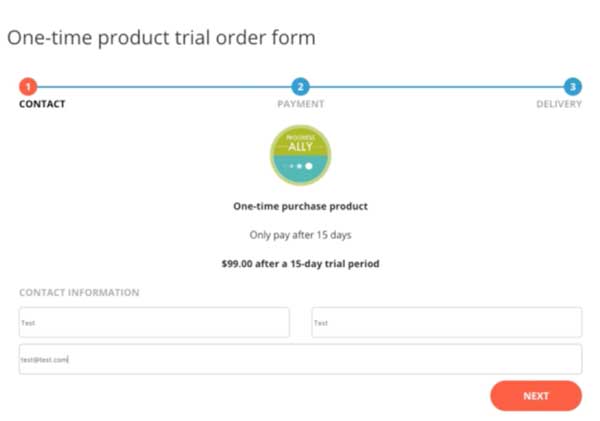Click the Only pay after 15 days text
This screenshot has height=421, width=600.
(x=300, y=235)
